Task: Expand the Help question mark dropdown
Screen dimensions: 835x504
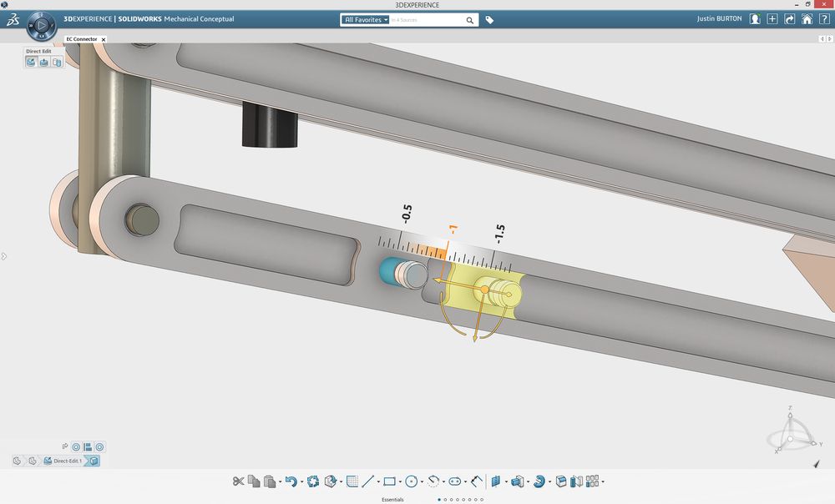Action: 827,19
